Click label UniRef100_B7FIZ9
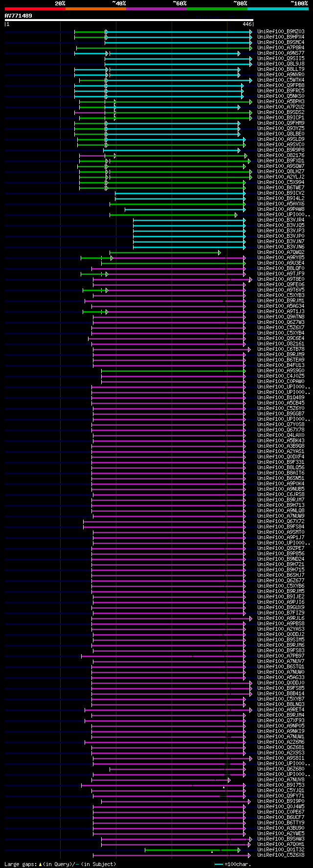 coord(281,613)
